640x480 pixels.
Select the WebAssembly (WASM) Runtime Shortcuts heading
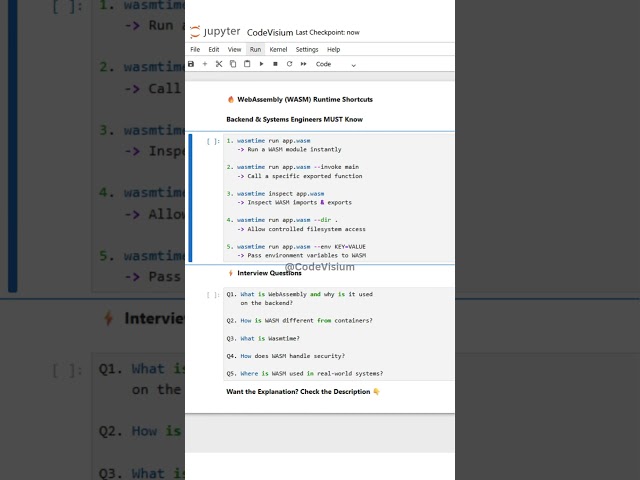[x=300, y=100]
